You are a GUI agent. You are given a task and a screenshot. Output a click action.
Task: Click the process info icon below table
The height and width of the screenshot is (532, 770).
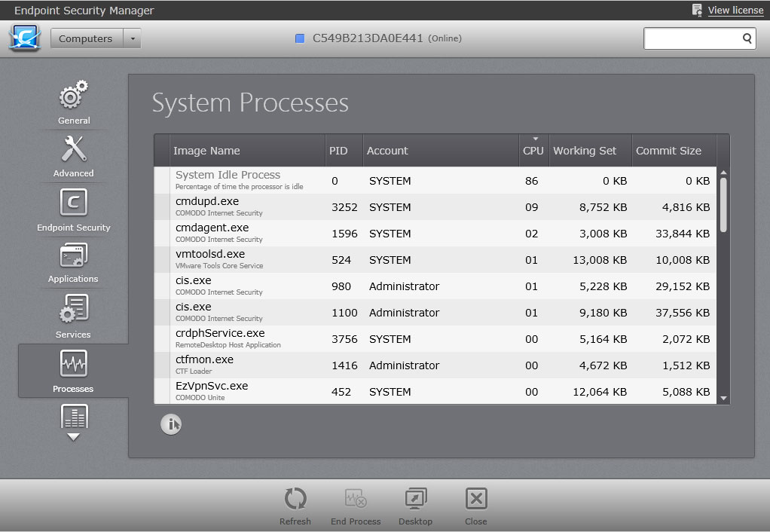171,425
